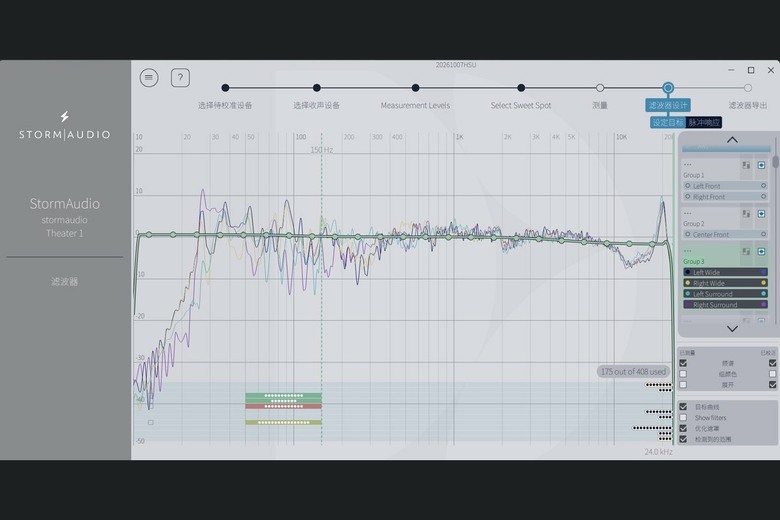Select Right Wide speaker row
The image size is (780, 520).
click(x=725, y=283)
